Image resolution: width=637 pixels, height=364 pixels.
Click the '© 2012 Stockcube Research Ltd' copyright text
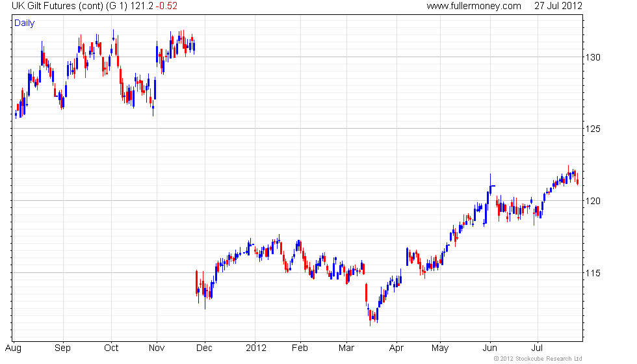(538, 359)
